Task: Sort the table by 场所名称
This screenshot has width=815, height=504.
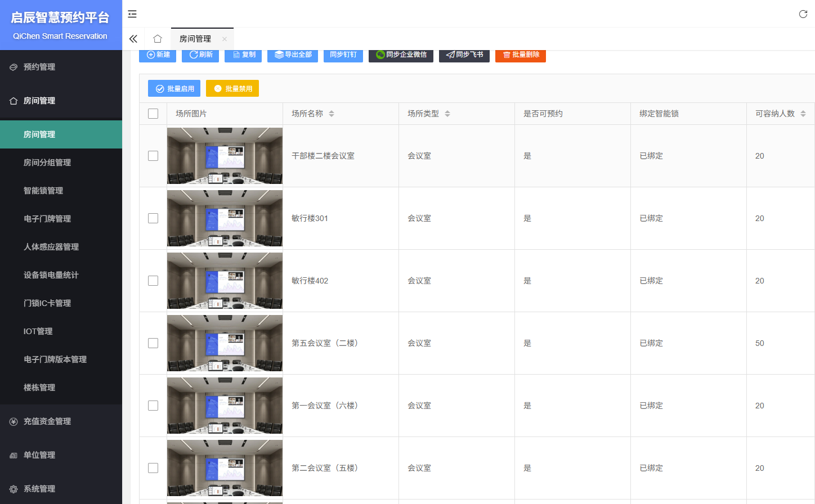Action: click(x=332, y=114)
